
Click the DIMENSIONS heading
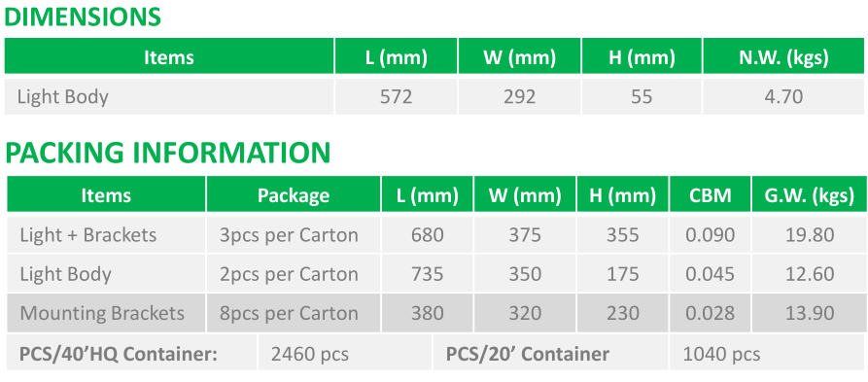(83, 17)
